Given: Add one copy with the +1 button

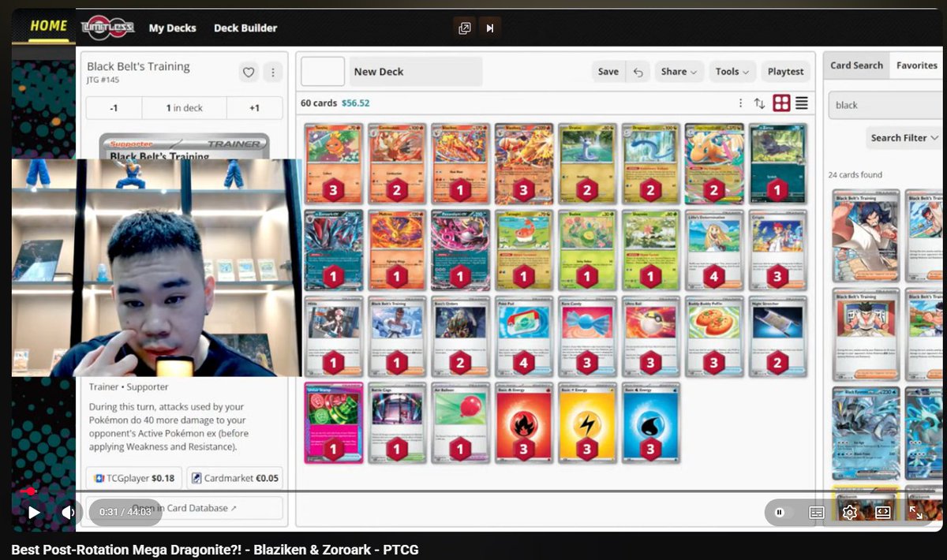Looking at the screenshot, I should 254,108.
